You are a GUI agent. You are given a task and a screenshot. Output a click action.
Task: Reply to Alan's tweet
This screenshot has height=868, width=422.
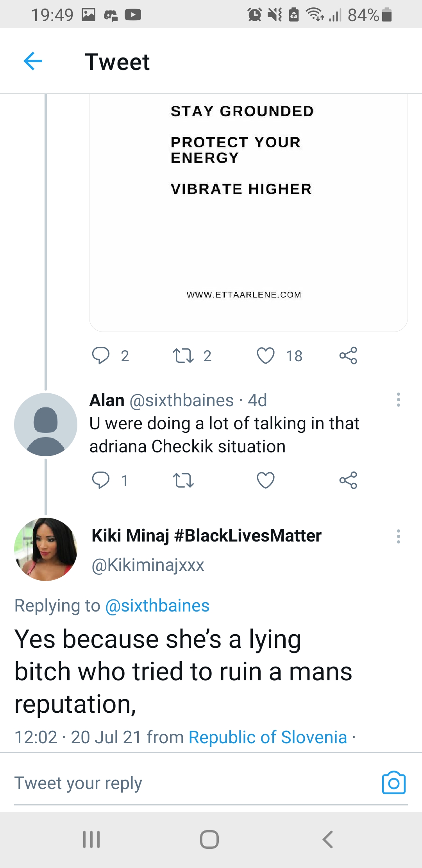point(101,480)
